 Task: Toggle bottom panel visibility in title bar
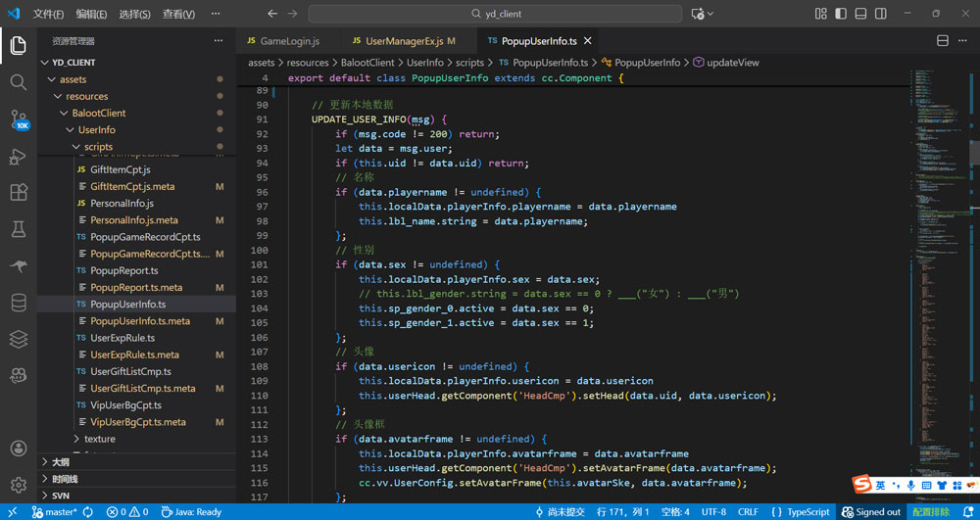click(860, 14)
